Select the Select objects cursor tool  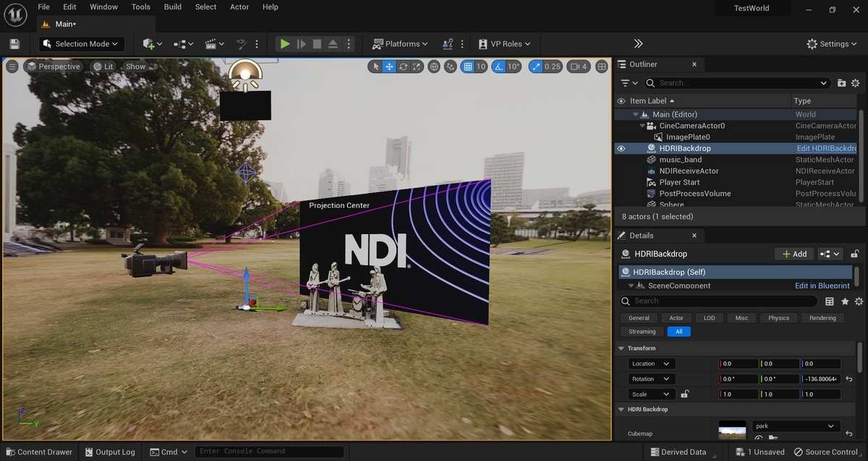(x=375, y=66)
